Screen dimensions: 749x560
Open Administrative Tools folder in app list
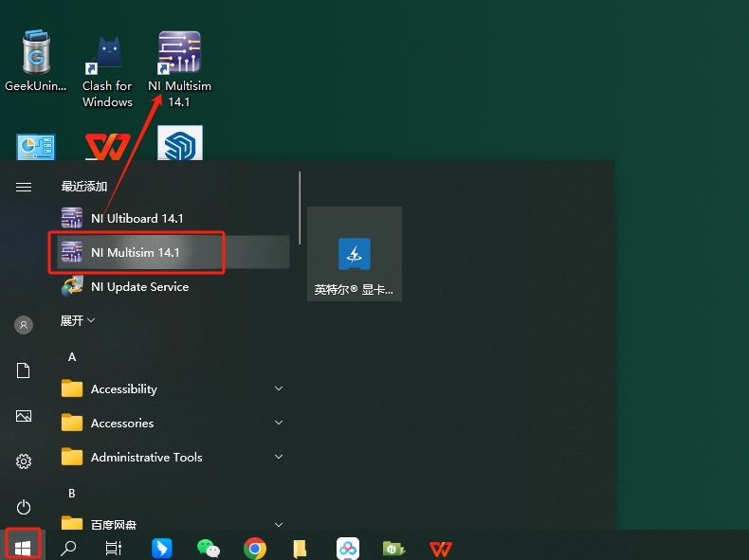(173, 457)
